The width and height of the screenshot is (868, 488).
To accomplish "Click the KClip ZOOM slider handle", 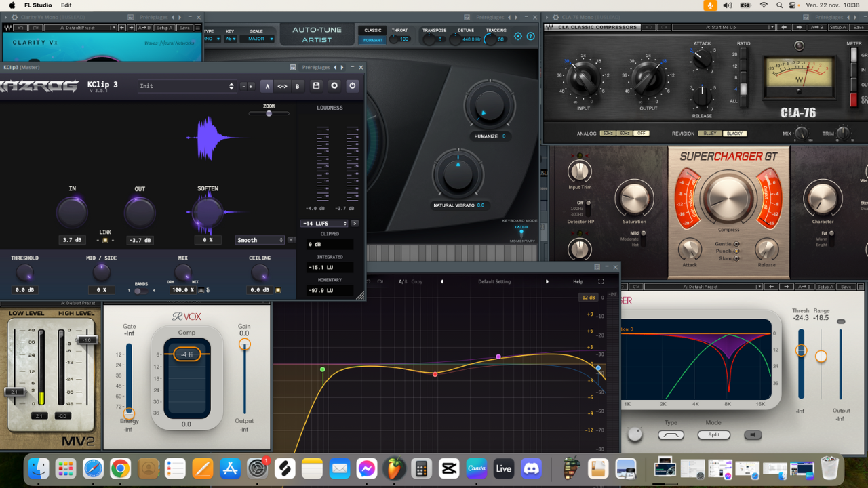I will (269, 113).
